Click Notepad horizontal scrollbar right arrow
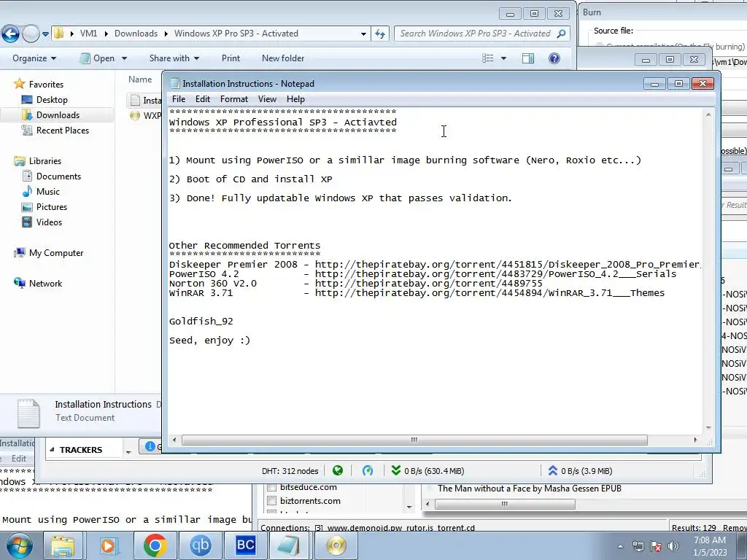 695,440
